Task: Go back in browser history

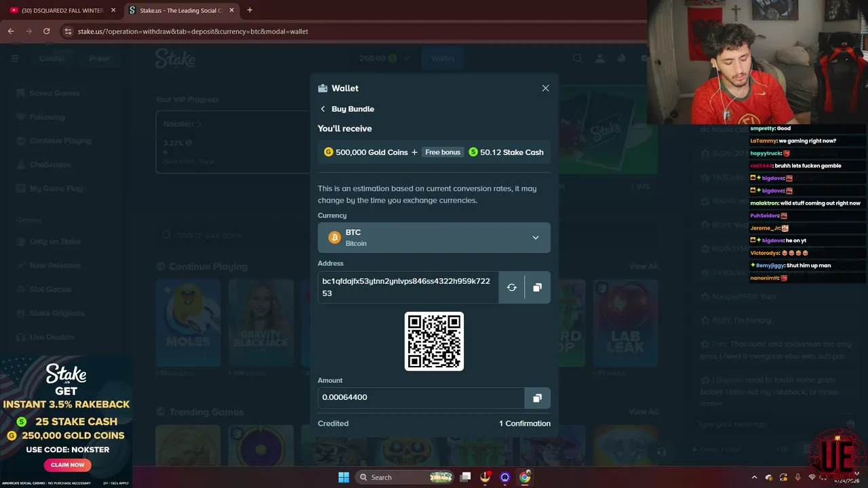Action: point(11,31)
